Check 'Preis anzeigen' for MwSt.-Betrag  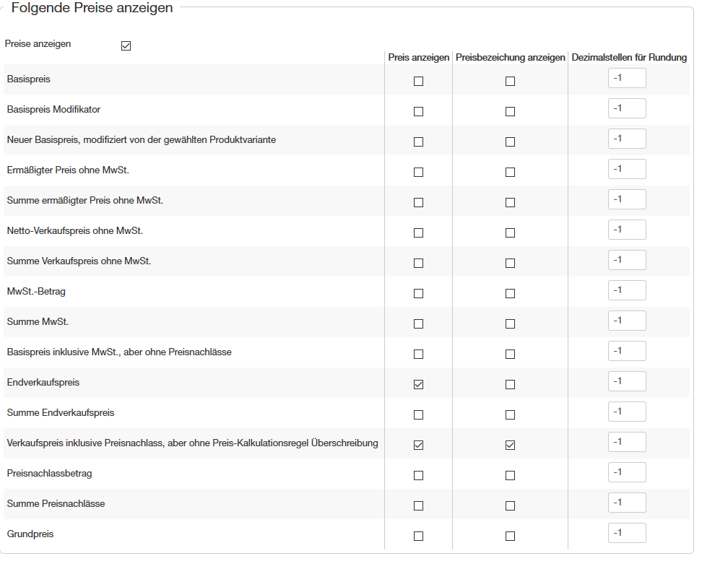coord(418,294)
